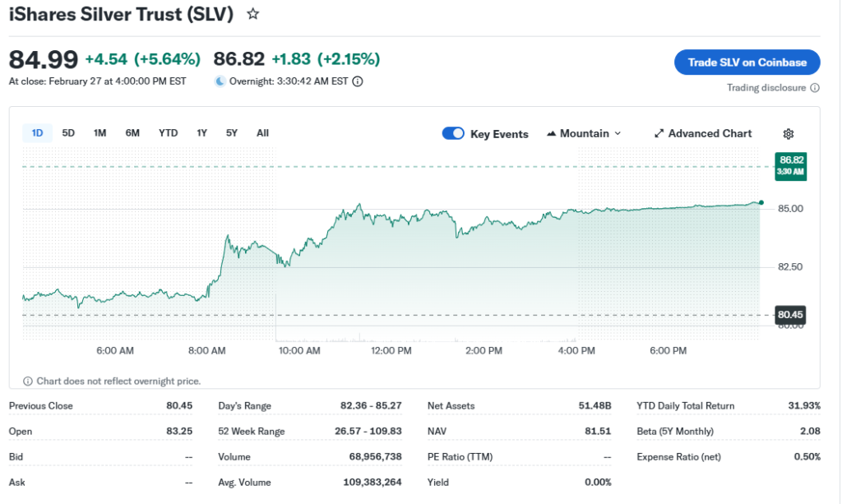
Task: Switch to the 5D time range
Action: tap(68, 133)
